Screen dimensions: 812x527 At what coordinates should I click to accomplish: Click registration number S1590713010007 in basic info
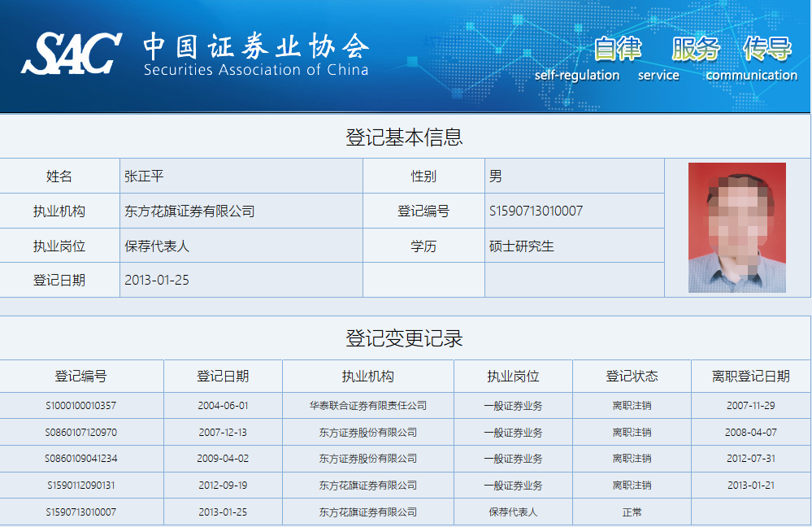[536, 211]
